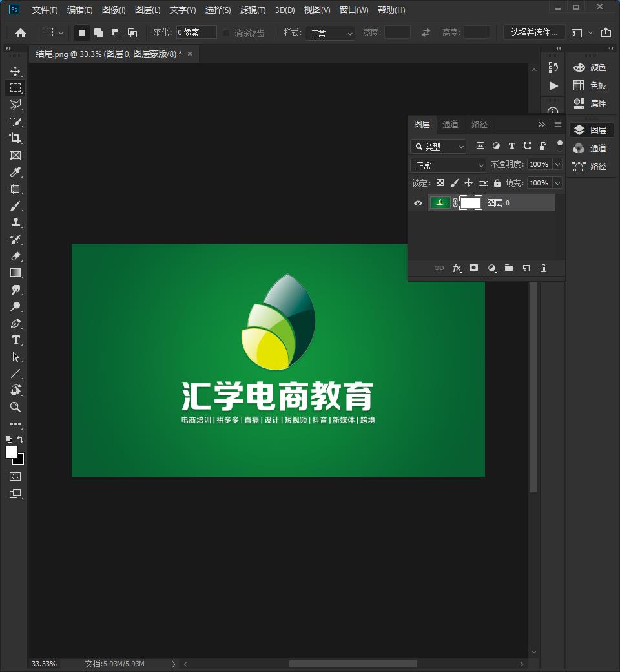Close the 结尾.png document tab
The image size is (620, 672).
point(190,54)
